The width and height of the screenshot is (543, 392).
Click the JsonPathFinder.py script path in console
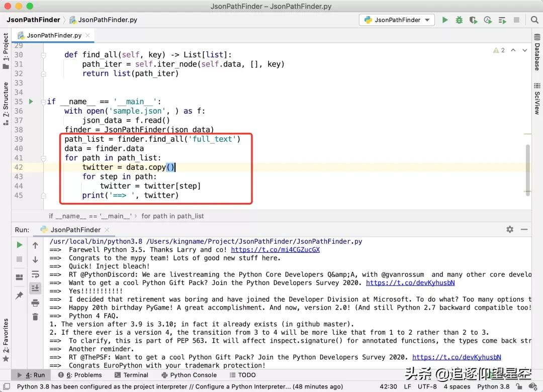click(x=254, y=241)
